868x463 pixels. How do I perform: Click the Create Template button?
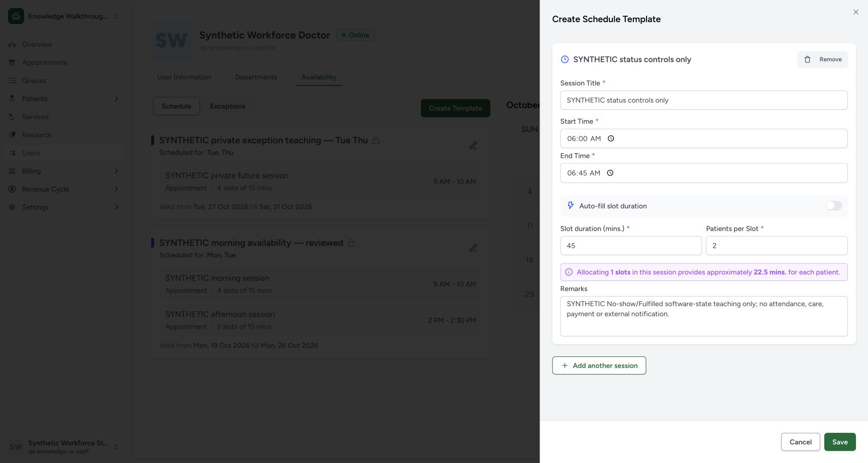(x=456, y=108)
